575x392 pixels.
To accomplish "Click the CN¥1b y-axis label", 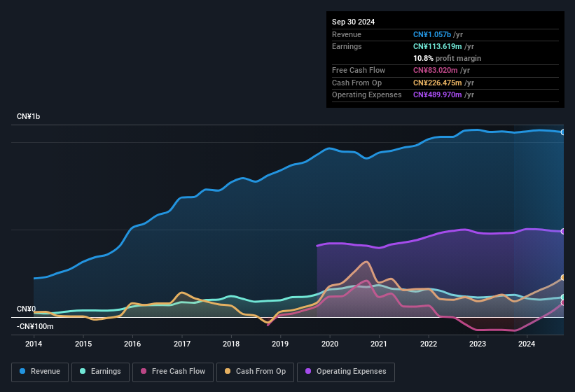I will [28, 116].
